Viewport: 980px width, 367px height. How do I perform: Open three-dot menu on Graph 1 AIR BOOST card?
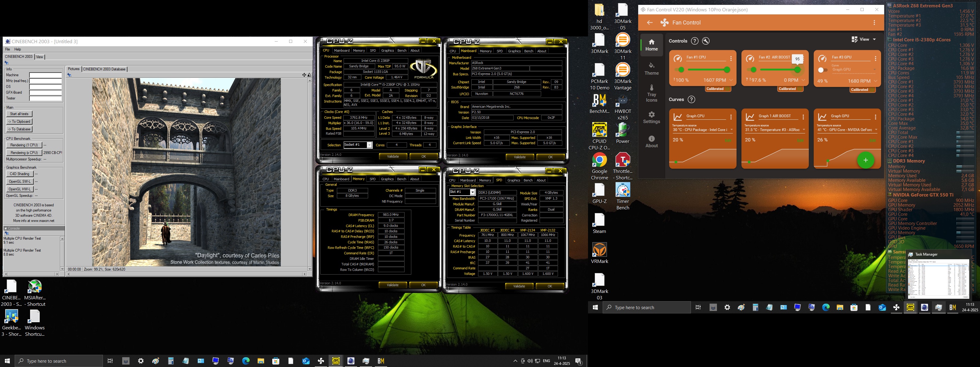point(803,117)
